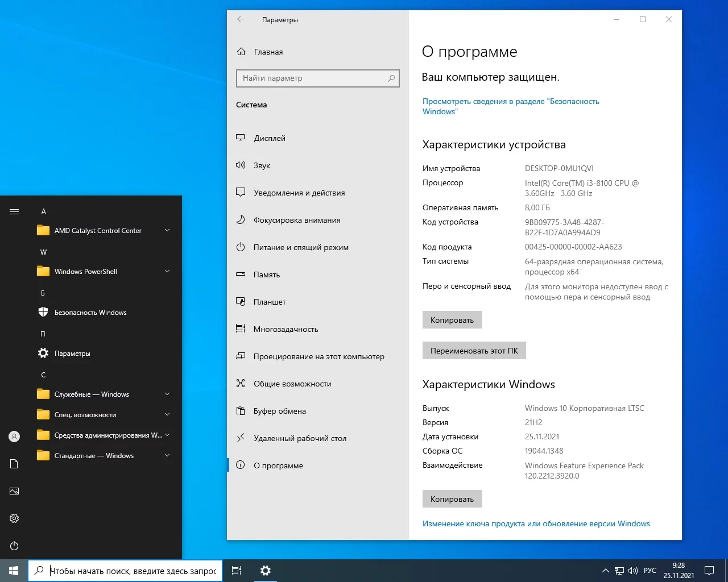
Task: Click the О программе info icon
Action: 241,465
